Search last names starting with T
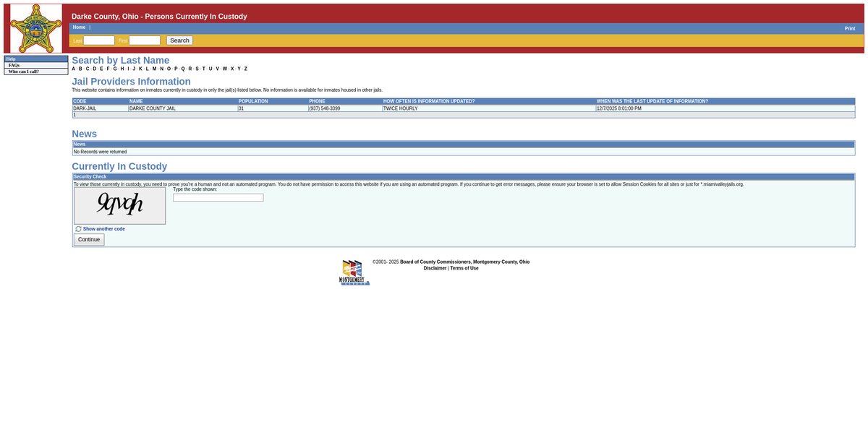868x448 pixels. [x=204, y=69]
